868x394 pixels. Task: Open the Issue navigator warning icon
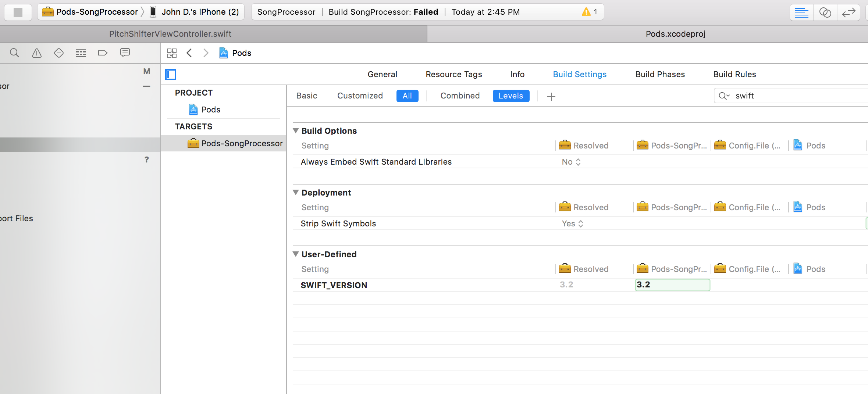[37, 53]
